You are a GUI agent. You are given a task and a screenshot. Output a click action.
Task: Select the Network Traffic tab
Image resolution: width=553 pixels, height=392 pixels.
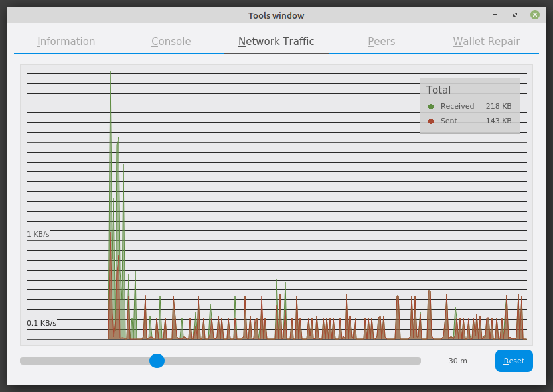(276, 42)
